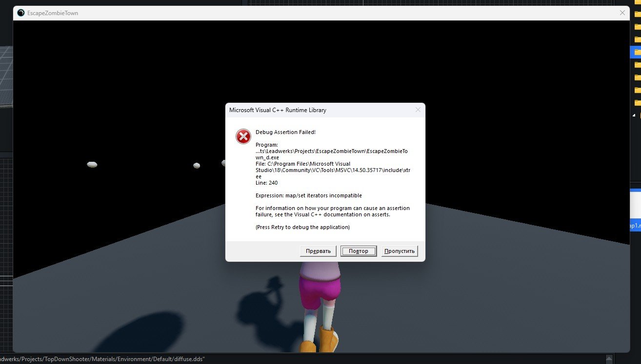This screenshot has width=641, height=364.
Task: Close the EscapeZombieTown game window
Action: point(622,13)
